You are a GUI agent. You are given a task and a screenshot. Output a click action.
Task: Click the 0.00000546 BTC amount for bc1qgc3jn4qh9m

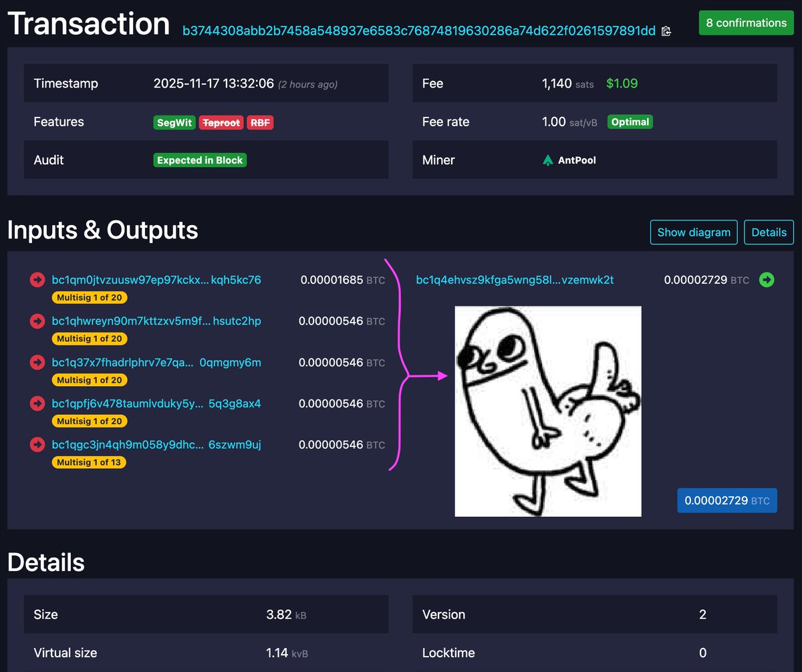342,445
